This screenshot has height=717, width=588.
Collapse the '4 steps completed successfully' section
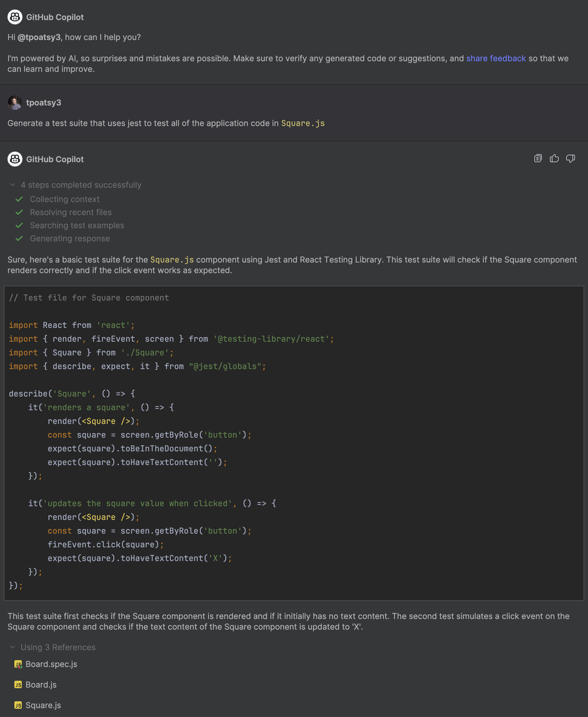(x=12, y=185)
